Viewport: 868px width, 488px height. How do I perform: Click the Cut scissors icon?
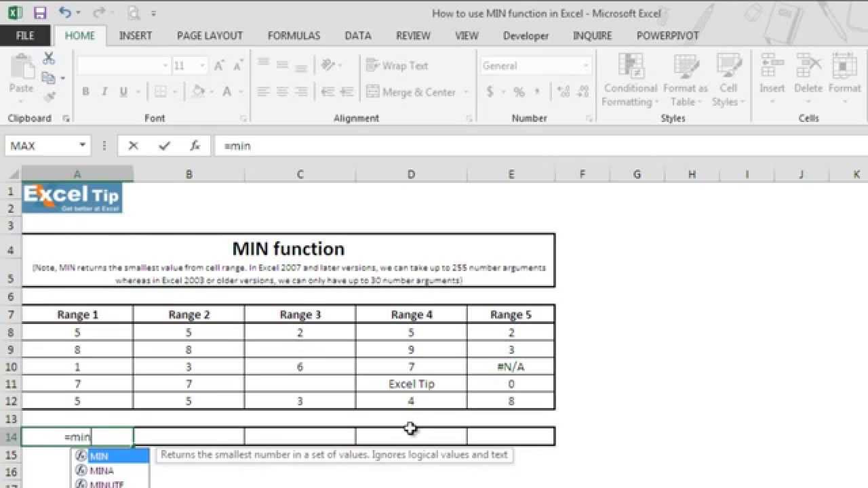click(48, 59)
